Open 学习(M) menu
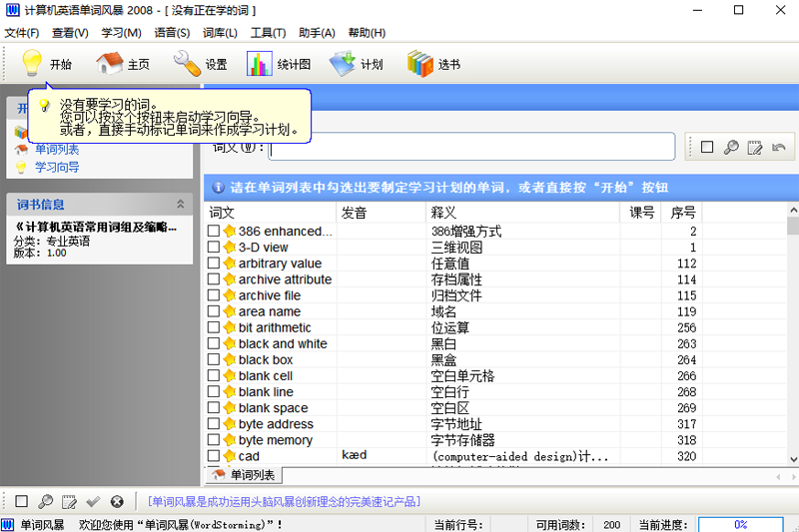799x532 pixels. 121,33
